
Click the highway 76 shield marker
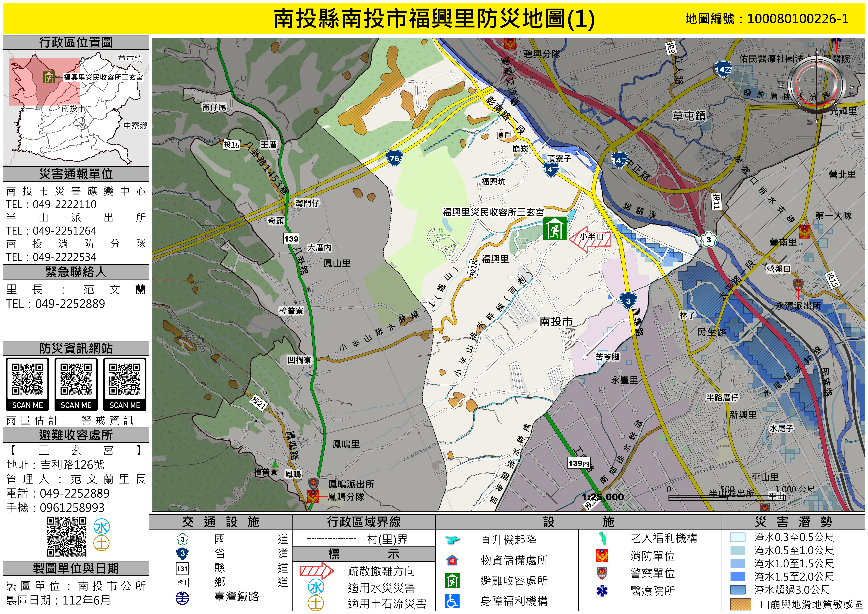point(394,158)
